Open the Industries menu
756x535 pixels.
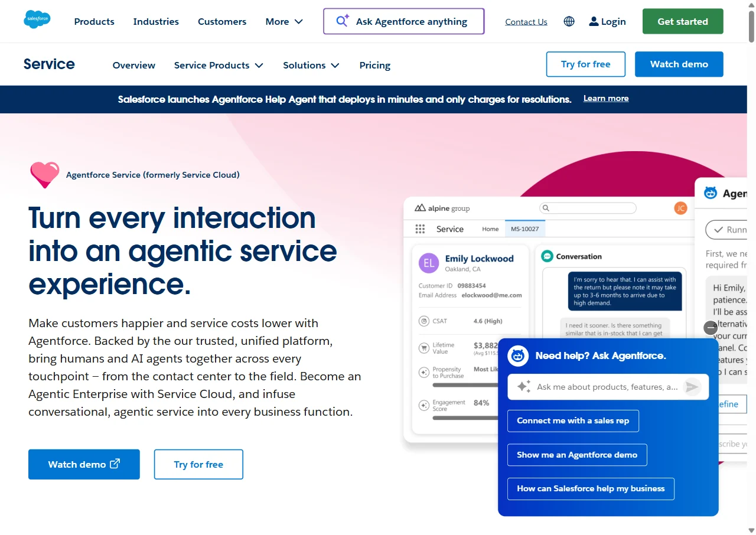point(156,21)
